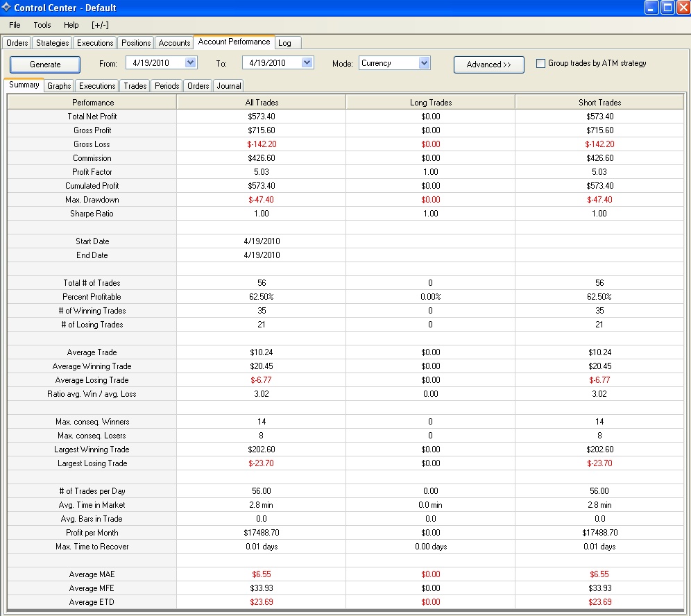
Task: Open the File menu
Action: click(x=15, y=25)
